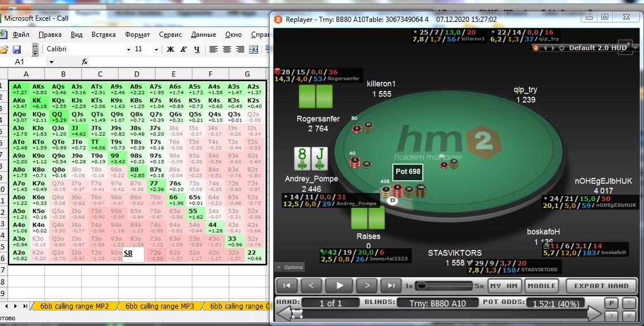Image resolution: width=644 pixels, height=326 pixels.
Task: Open the Формат menu
Action: [137, 35]
